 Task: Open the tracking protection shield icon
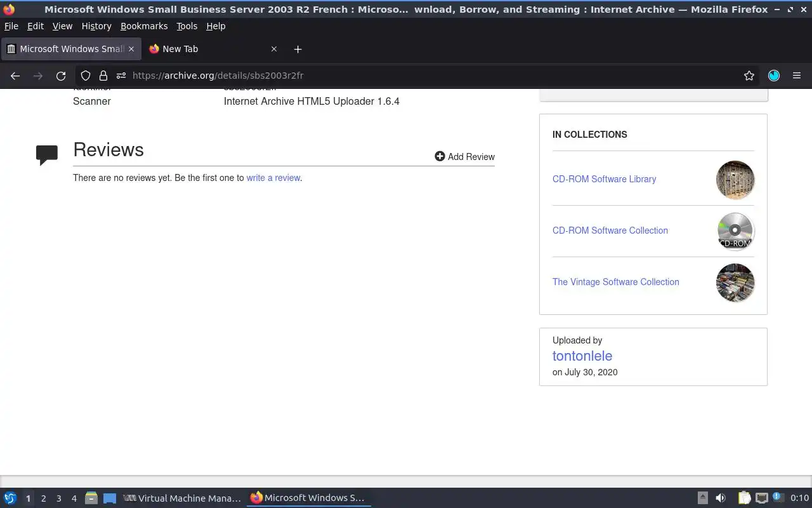pos(86,76)
